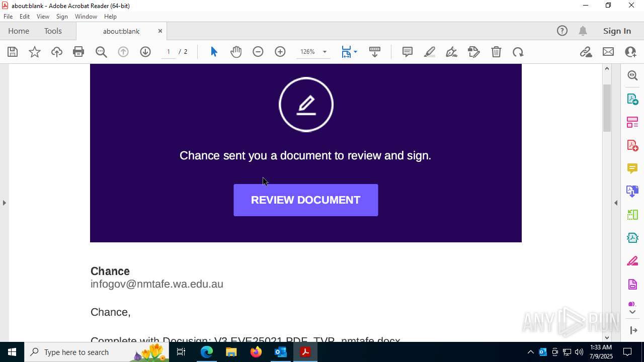Image resolution: width=644 pixels, height=362 pixels.
Task: Go to the next page with the down arrow
Action: (145, 52)
